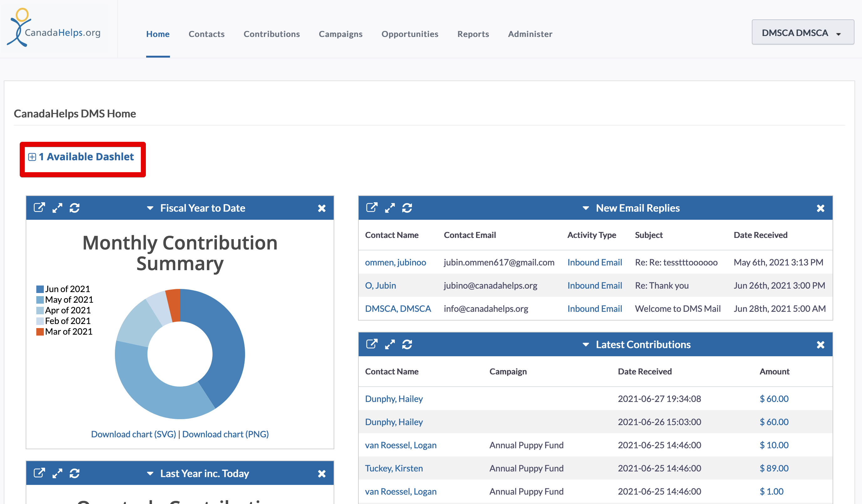Collapse Last Year inc. Today dashlet arrow

click(x=150, y=474)
